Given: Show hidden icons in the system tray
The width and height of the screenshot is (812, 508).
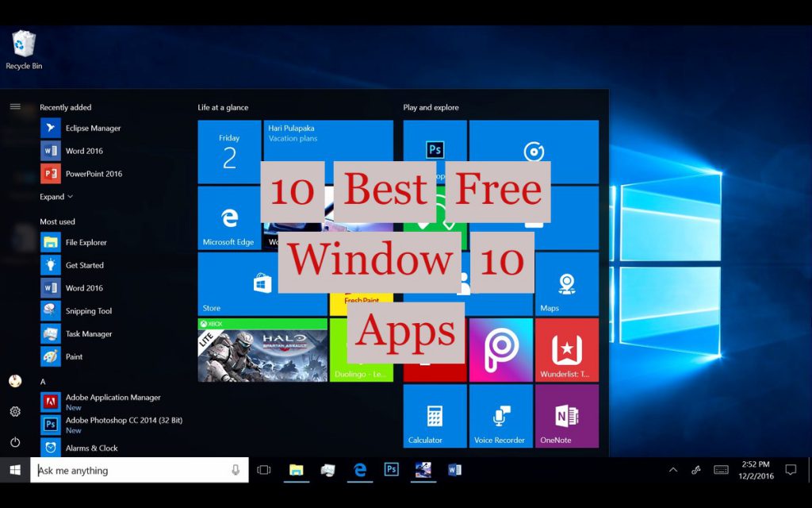Looking at the screenshot, I should (673, 470).
